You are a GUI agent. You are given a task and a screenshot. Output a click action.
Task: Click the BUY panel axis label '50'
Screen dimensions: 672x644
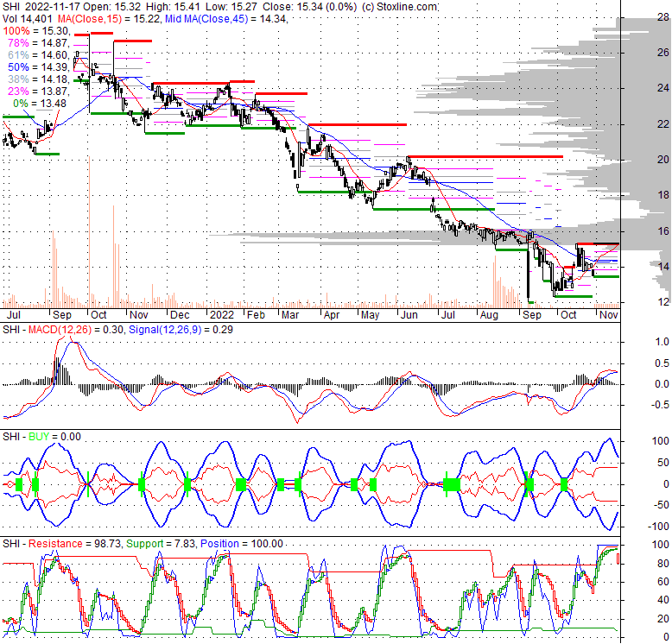point(663,463)
